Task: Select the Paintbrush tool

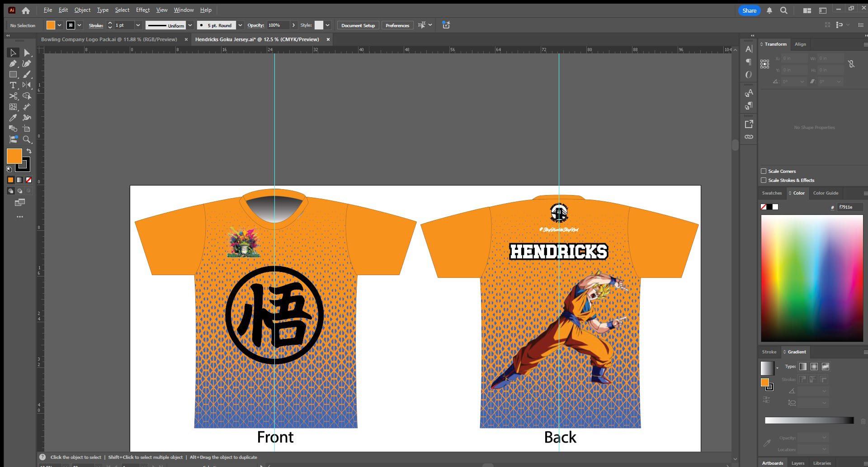Action: coord(27,75)
